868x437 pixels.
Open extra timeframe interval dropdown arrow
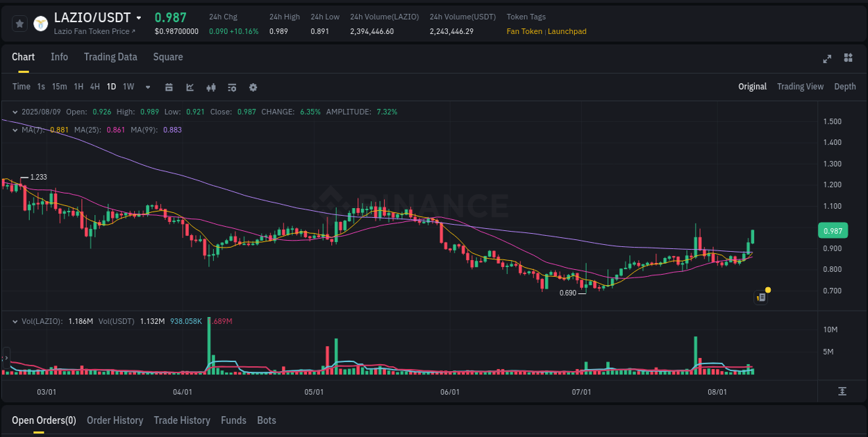click(x=147, y=87)
